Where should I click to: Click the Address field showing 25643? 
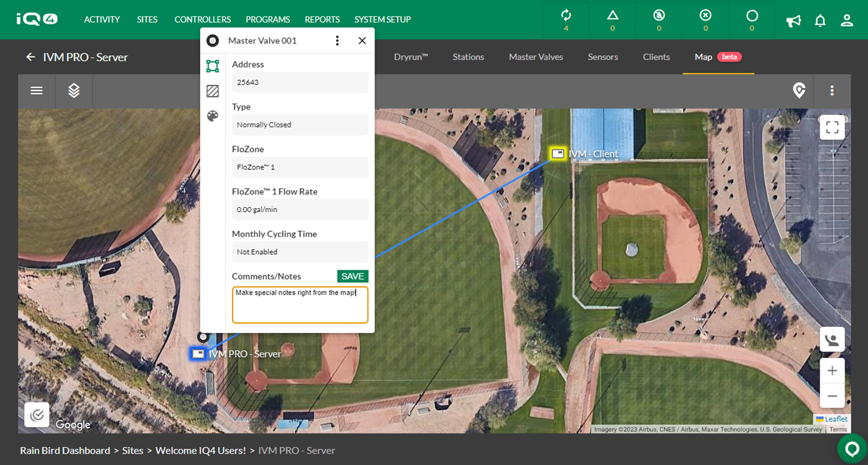point(300,82)
